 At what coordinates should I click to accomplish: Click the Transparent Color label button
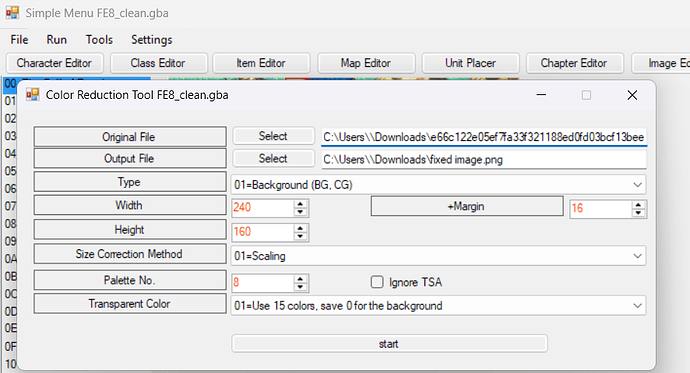[130, 304]
